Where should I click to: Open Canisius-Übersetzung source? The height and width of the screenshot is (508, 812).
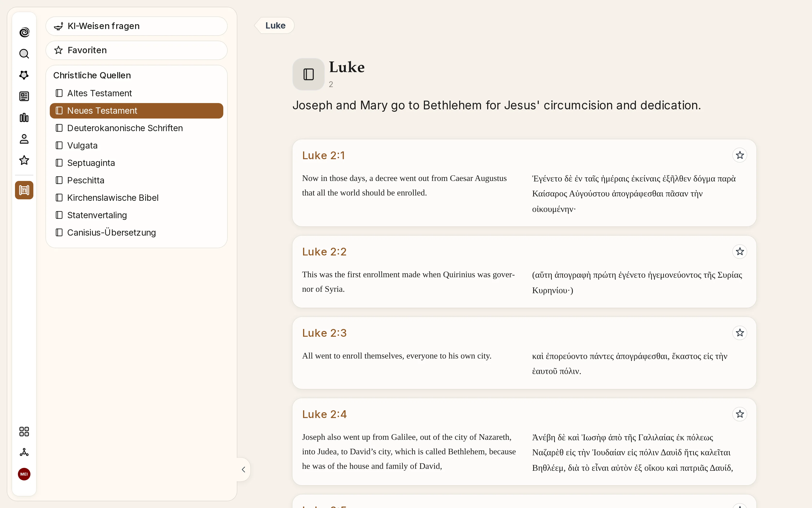pyautogui.click(x=137, y=233)
